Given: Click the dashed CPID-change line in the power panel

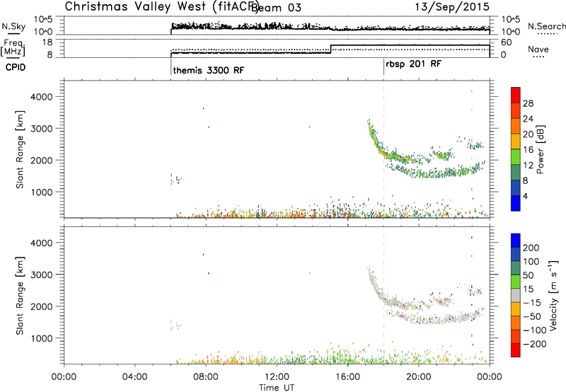Looking at the screenshot, I should 383,149.
